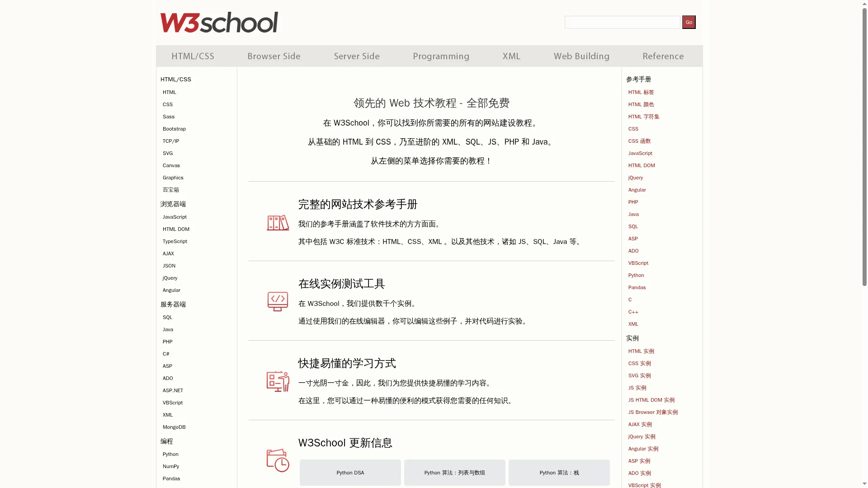Open the HTML/CSS navigation menu
Image resolution: width=868 pixels, height=488 pixels.
tap(193, 56)
